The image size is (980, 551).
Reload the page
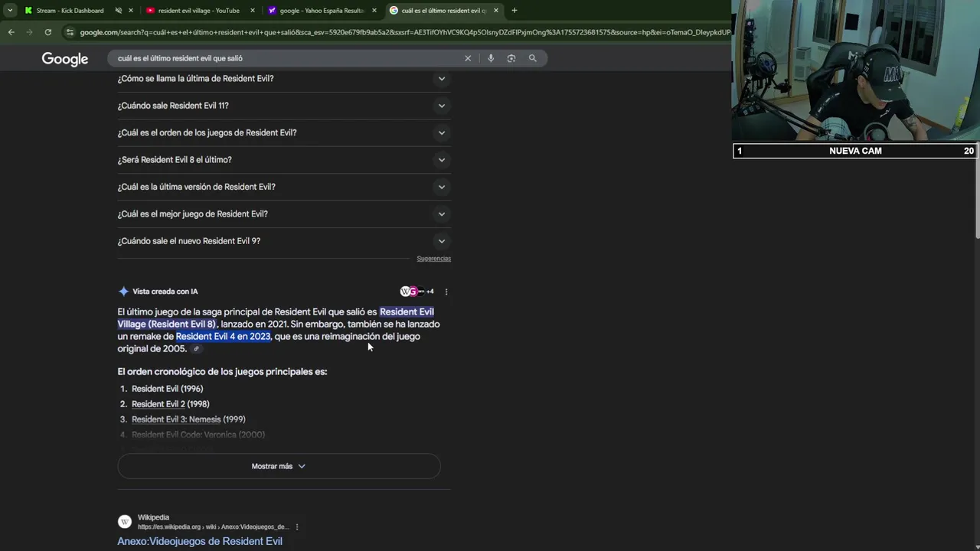point(47,32)
